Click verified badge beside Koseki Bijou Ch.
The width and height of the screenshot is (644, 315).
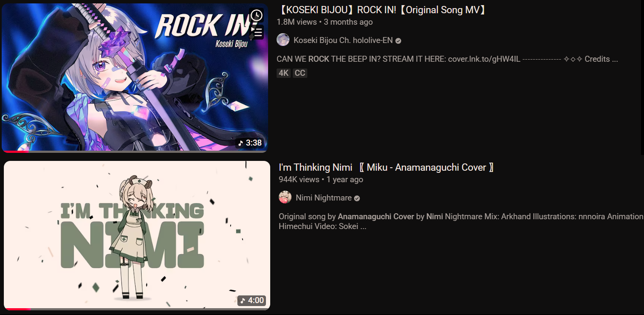pos(398,41)
